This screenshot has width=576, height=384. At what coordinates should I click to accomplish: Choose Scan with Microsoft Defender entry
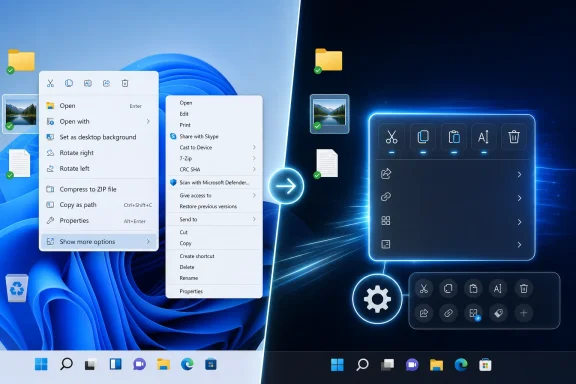tap(214, 182)
